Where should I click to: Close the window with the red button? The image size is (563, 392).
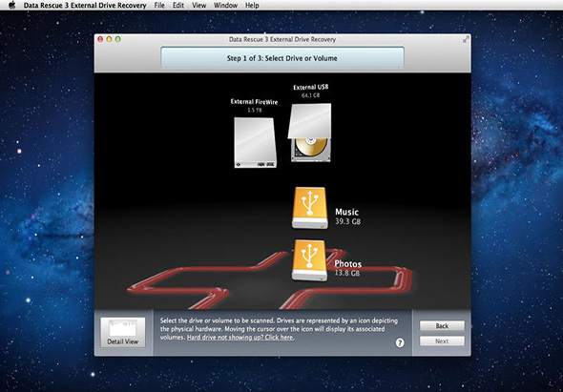click(100, 39)
